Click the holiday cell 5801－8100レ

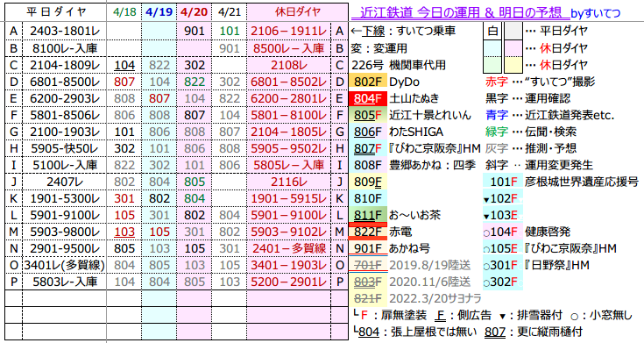289,115
